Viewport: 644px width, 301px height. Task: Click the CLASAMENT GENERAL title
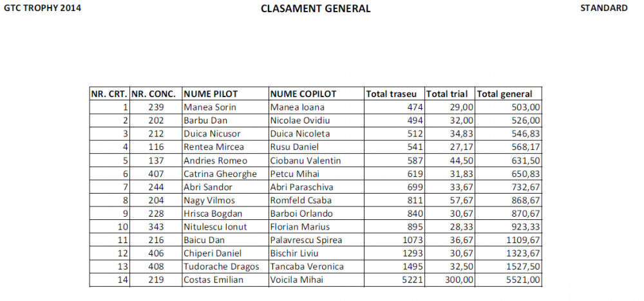[316, 9]
